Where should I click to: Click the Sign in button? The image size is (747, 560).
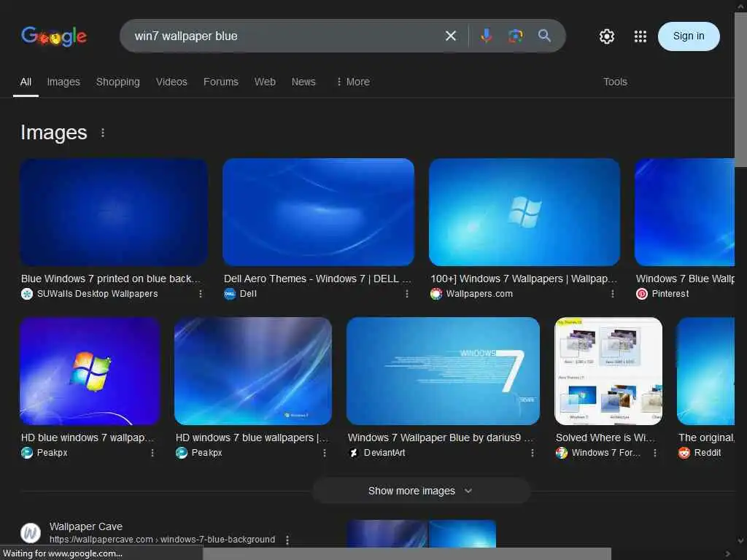pyautogui.click(x=689, y=36)
